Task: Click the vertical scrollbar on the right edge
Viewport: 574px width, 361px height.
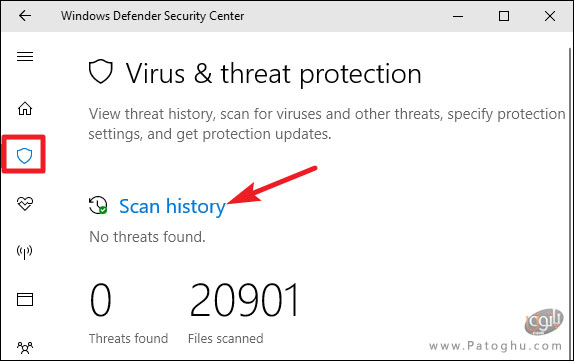Action: click(571, 203)
